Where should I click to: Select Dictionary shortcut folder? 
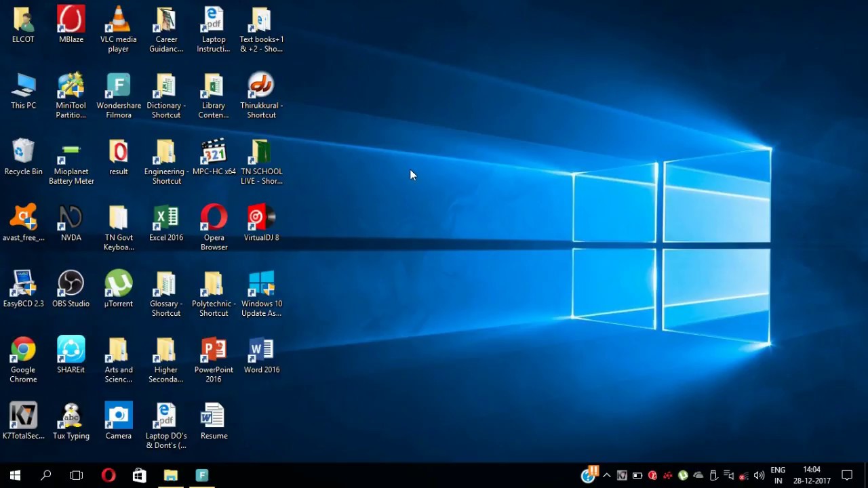pos(166,96)
